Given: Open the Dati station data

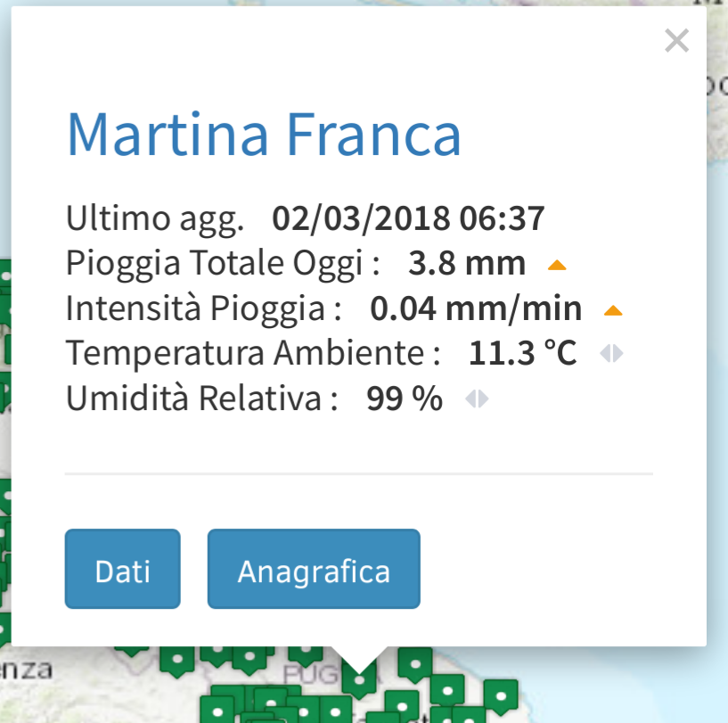Looking at the screenshot, I should [x=123, y=569].
